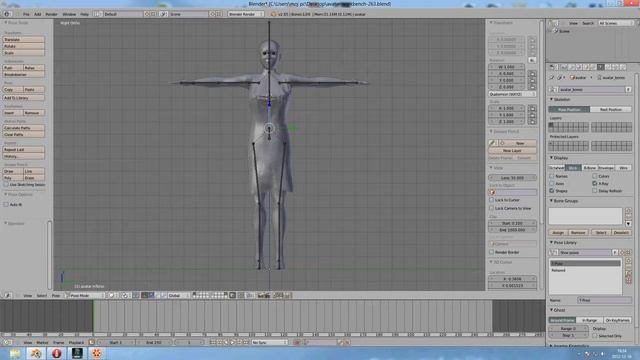Screen dimensions: 640x360
Task: Enable Use Sketching Session checkbox
Action: coord(6,184)
